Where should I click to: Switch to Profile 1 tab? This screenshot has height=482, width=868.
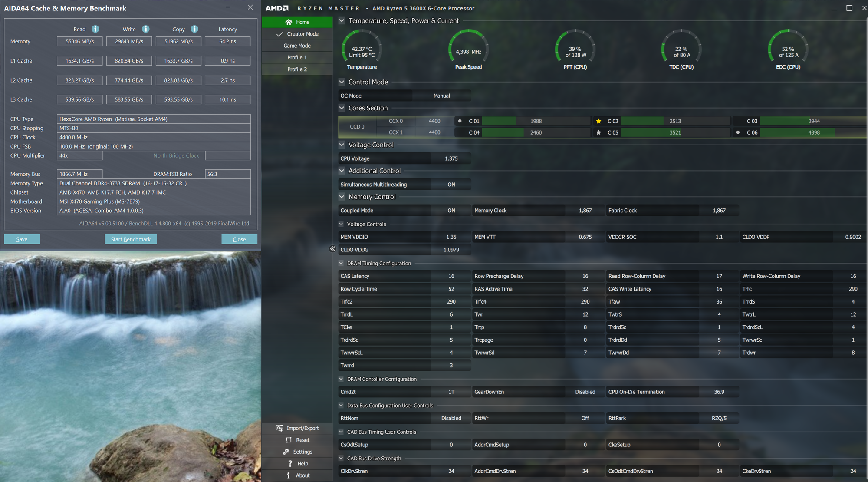(297, 57)
